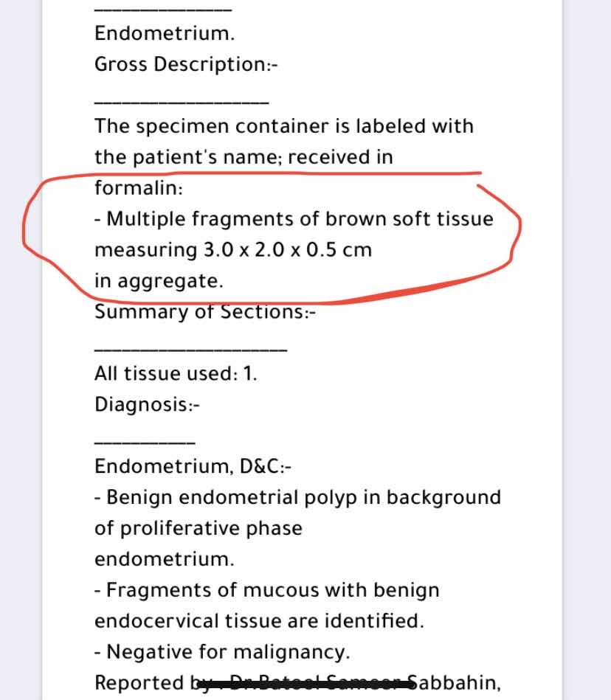Click the 'Gross Description:-' heading
Viewport: 611px width, 700px height.
pos(186,64)
